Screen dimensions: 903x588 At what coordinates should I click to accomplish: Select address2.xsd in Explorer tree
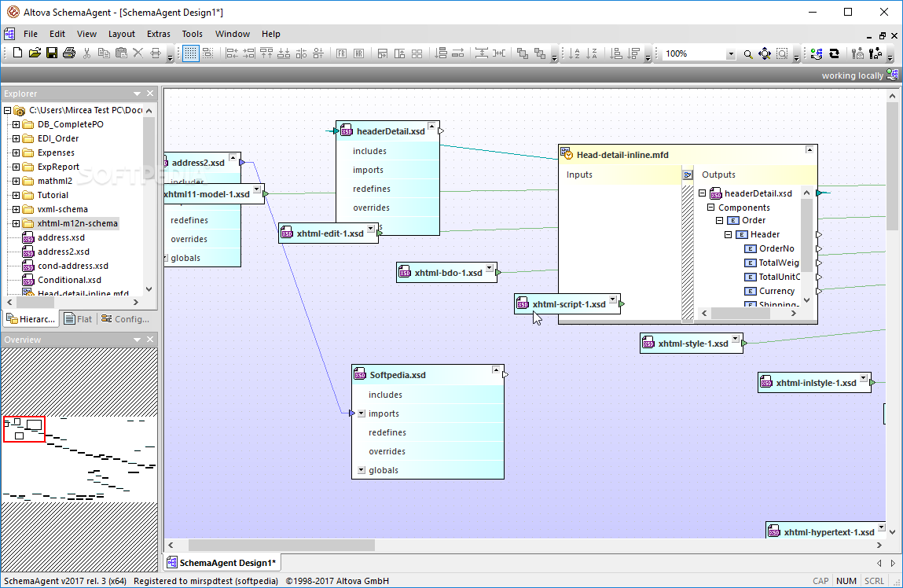[x=64, y=252]
